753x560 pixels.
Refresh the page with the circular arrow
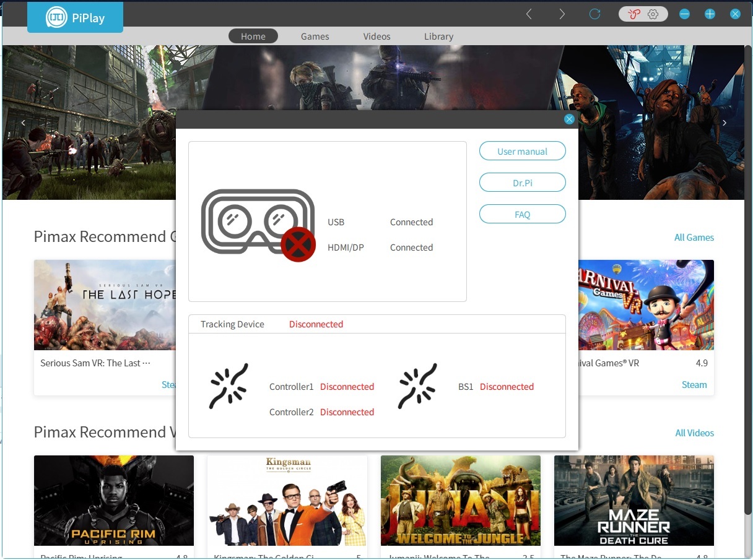coord(595,14)
